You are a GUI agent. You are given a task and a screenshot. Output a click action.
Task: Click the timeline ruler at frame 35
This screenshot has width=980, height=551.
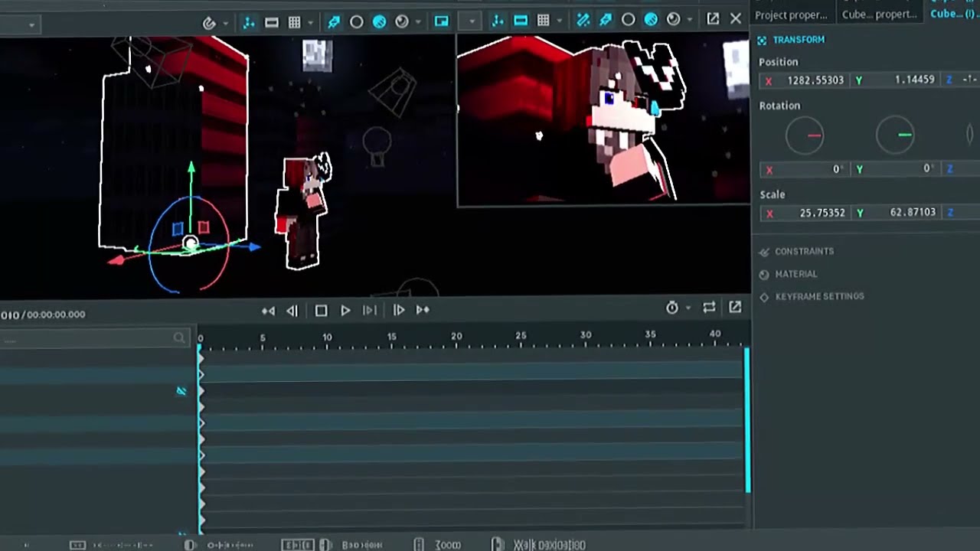[x=650, y=335]
